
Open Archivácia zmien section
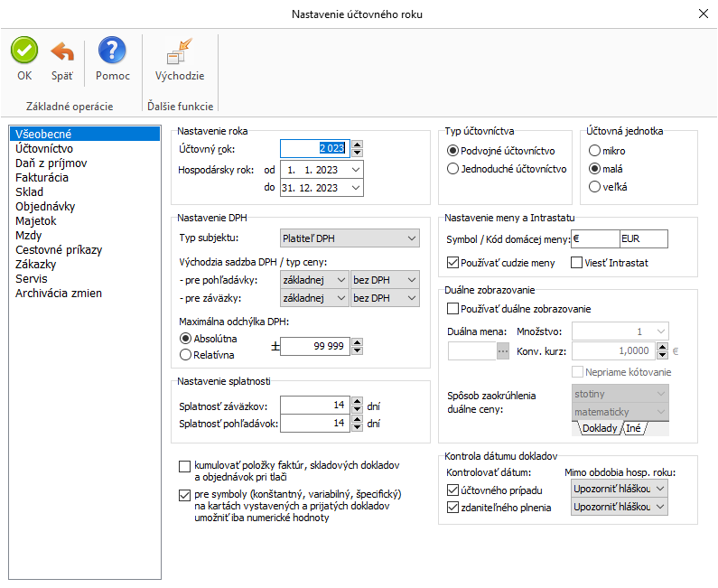pos(85,293)
